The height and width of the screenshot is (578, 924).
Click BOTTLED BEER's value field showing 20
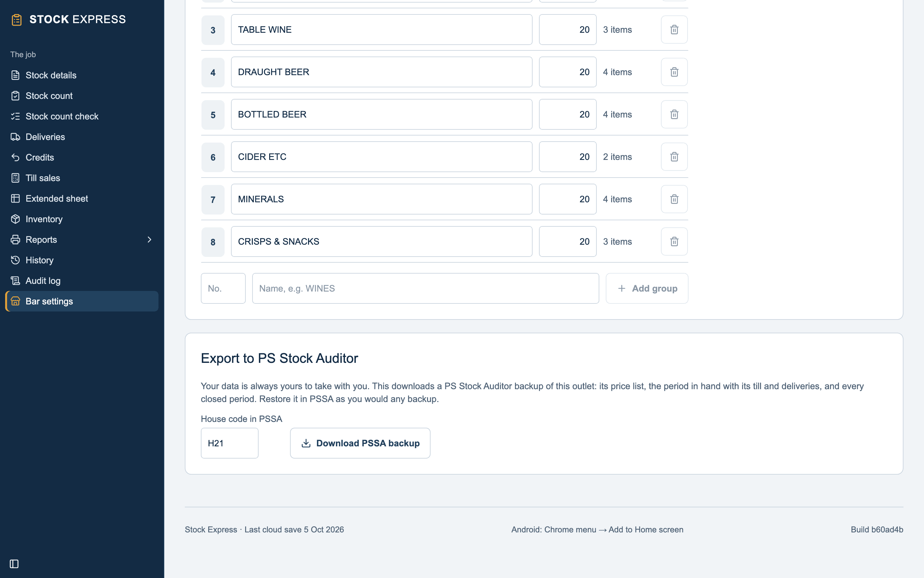(568, 114)
